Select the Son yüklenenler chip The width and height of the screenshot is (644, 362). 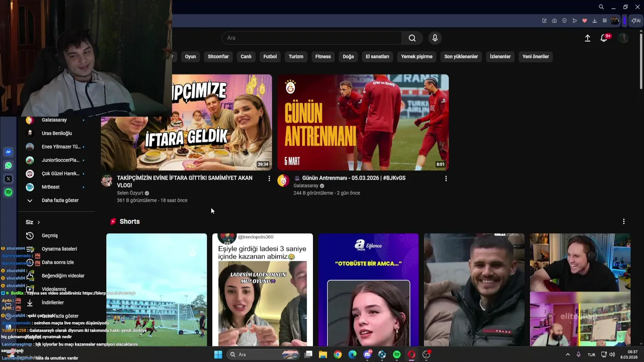click(x=461, y=57)
